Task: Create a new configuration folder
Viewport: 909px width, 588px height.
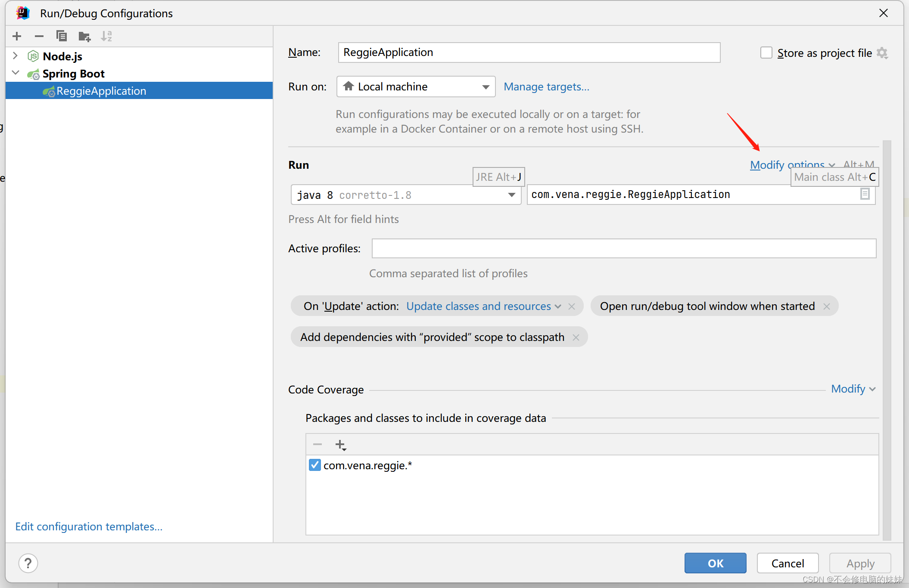Action: coord(84,36)
